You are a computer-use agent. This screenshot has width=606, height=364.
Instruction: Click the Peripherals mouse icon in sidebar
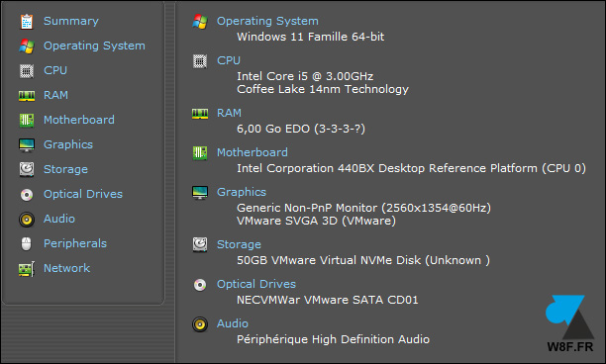coord(27,244)
